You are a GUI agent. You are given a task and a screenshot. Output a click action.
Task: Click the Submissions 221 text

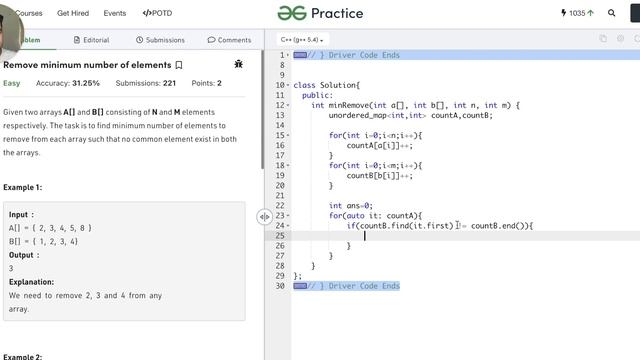click(146, 83)
